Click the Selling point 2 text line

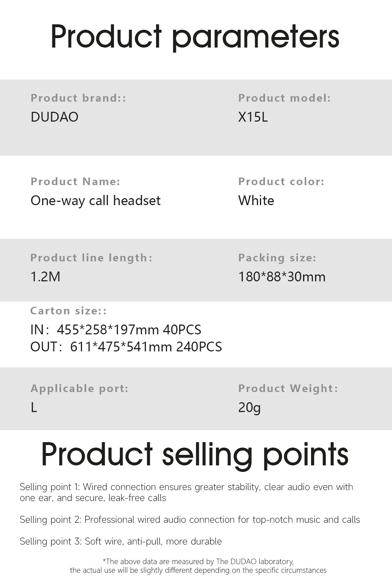coord(189,520)
